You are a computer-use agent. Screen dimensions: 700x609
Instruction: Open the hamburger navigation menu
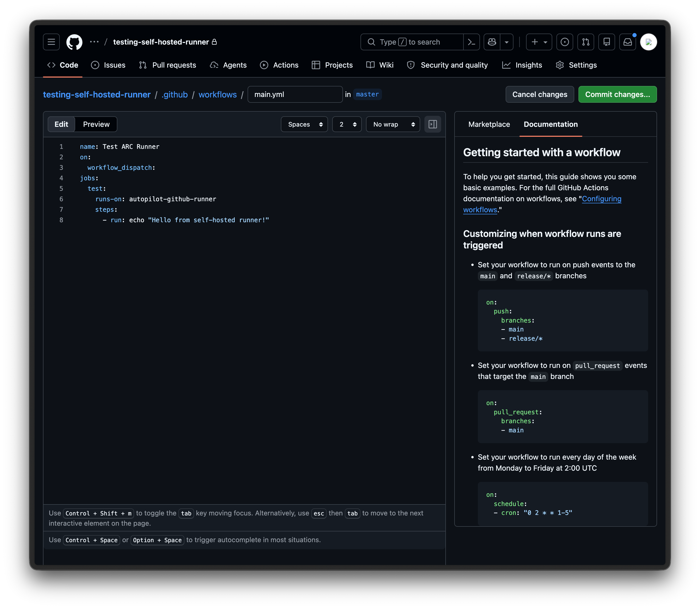51,42
